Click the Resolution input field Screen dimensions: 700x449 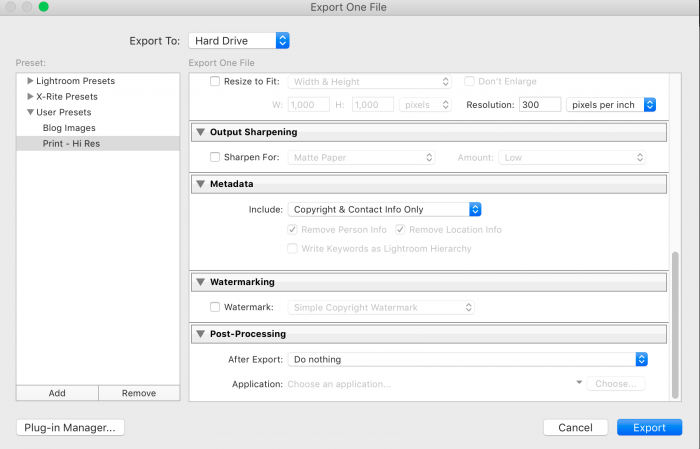coord(540,105)
